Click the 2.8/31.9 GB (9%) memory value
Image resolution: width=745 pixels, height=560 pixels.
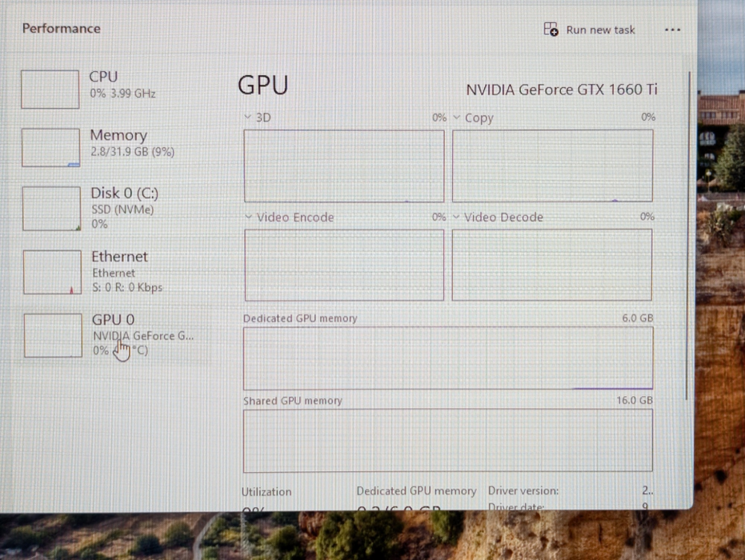pyautogui.click(x=133, y=151)
